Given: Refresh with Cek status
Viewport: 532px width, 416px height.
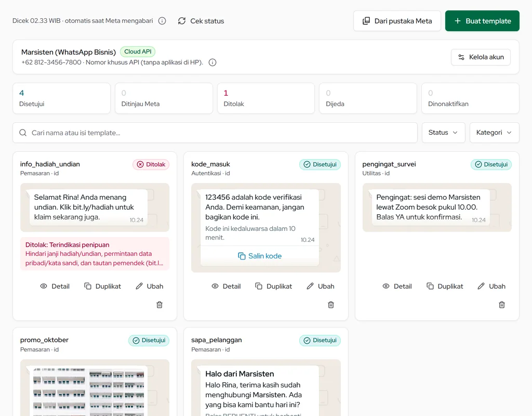Looking at the screenshot, I should point(201,21).
